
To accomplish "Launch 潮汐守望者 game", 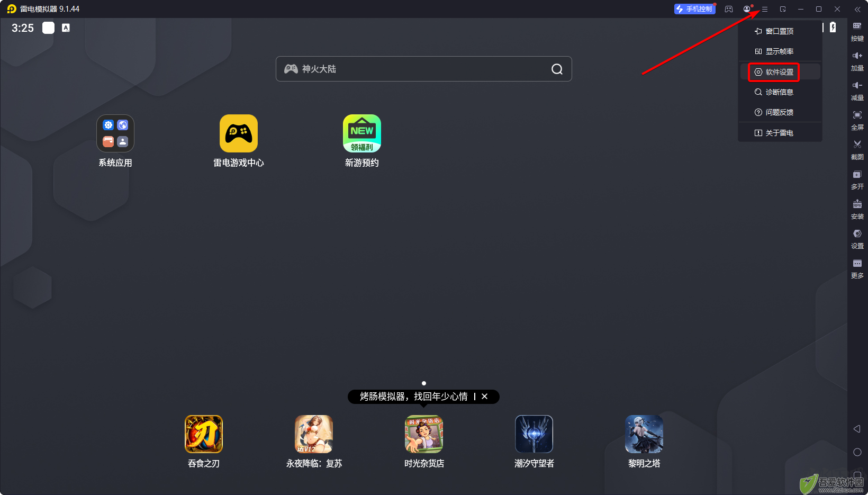I will 534,442.
